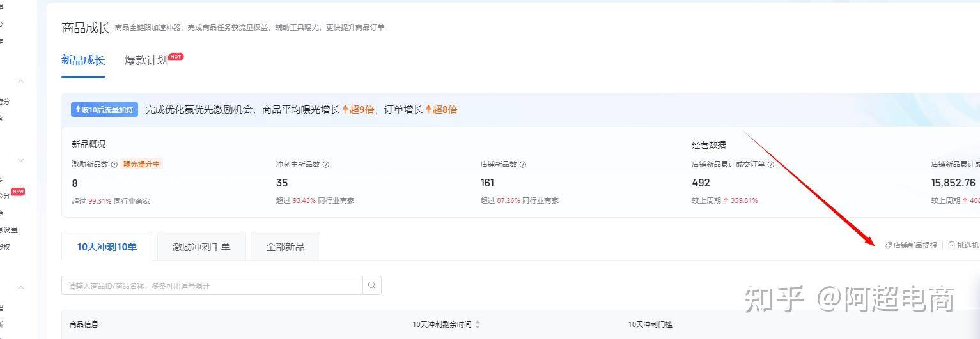980x339 pixels.
Task: Click the 359.81% growth figure
Action: (x=743, y=200)
